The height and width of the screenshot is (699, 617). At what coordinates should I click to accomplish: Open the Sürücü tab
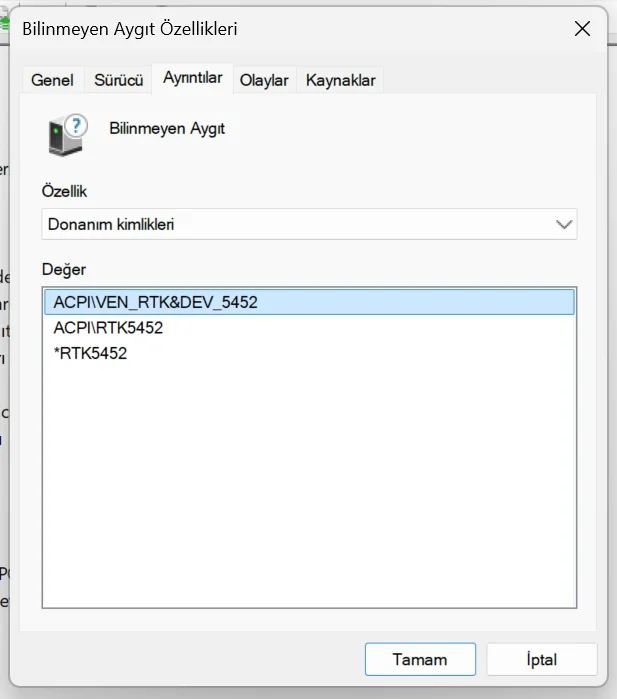coord(119,80)
